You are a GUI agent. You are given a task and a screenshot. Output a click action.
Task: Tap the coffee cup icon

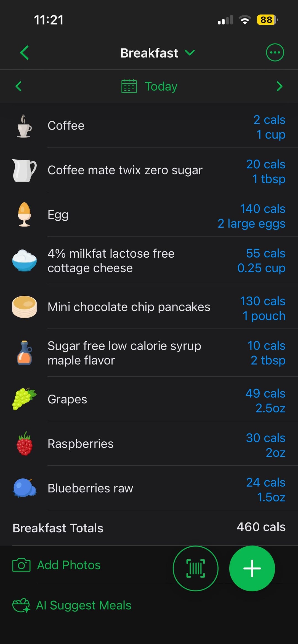click(24, 126)
